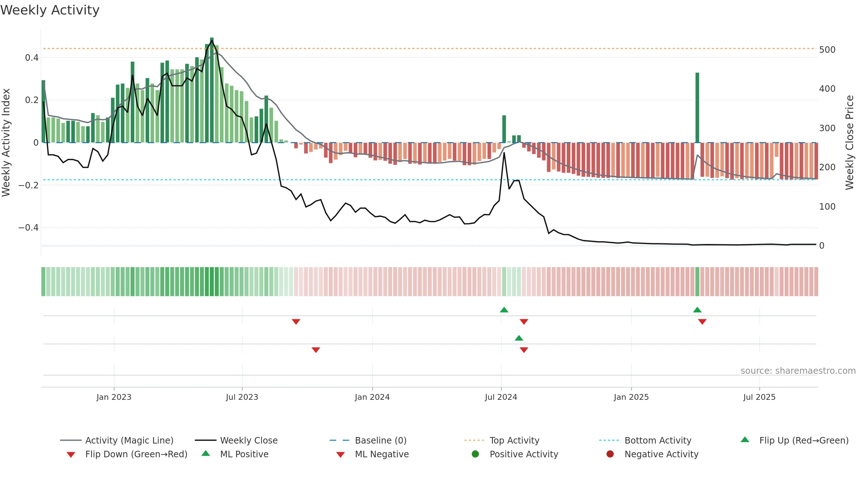
Task: Toggle the Flip Up (Red→Green) legend entry
Action: pyautogui.click(x=795, y=440)
